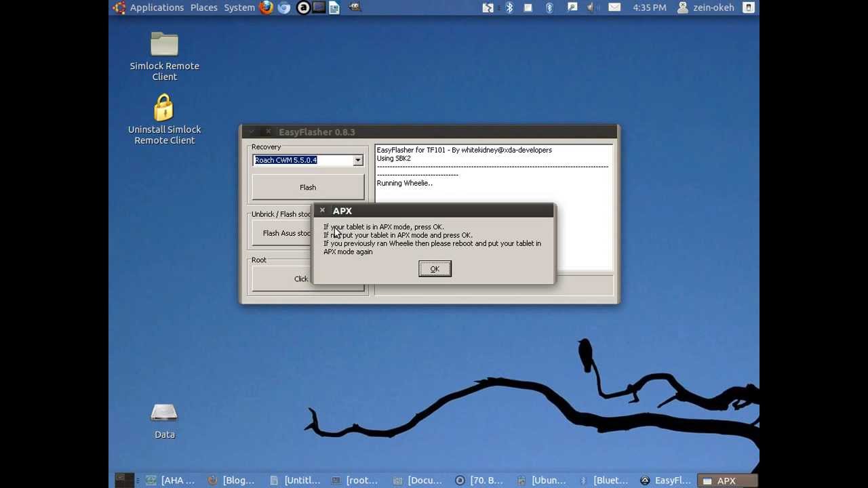Click 'Running Wheelie..' log line
Image resolution: width=868 pixels, height=488 pixels.
pyautogui.click(x=404, y=183)
